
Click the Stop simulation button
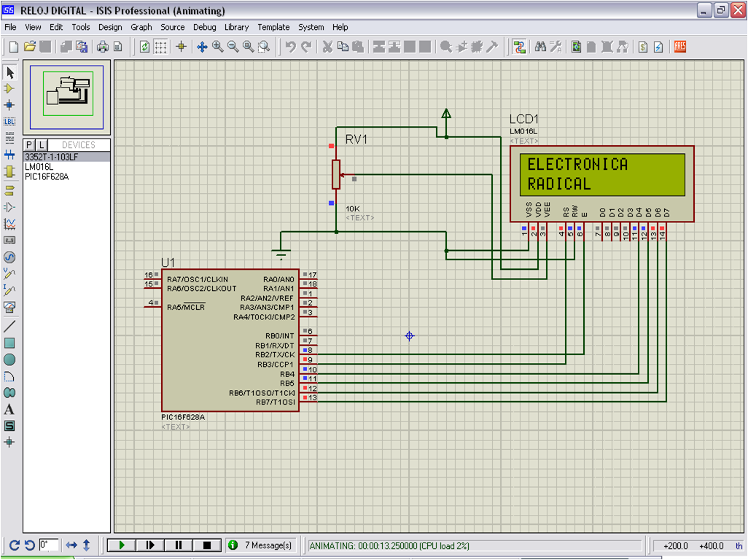[207, 545]
